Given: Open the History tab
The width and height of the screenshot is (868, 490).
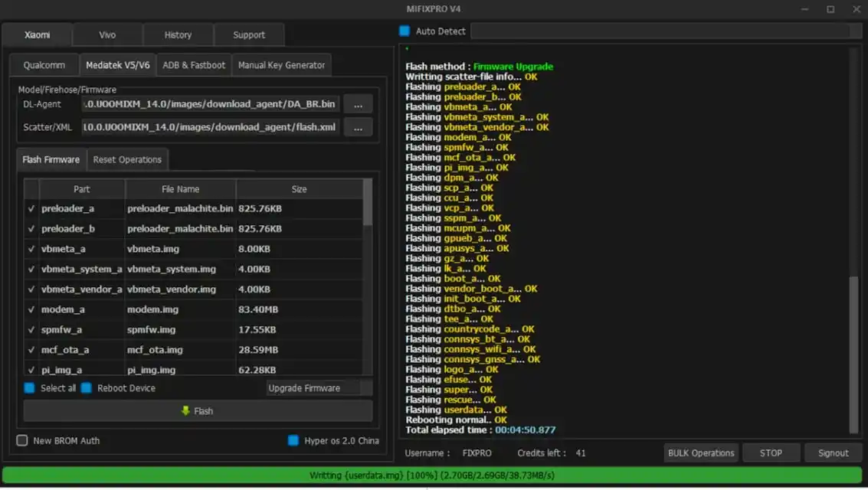Looking at the screenshot, I should coord(178,34).
